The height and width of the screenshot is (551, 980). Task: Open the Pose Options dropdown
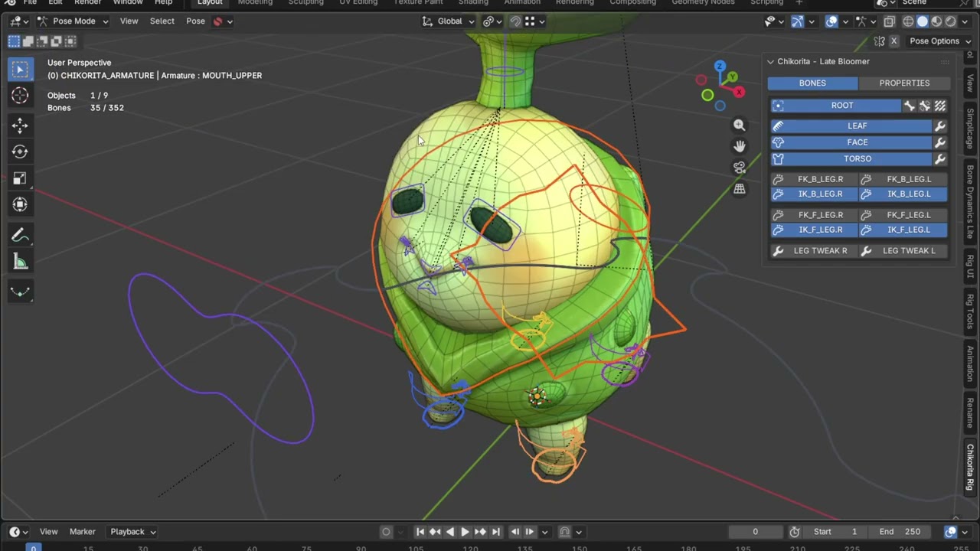(x=939, y=41)
